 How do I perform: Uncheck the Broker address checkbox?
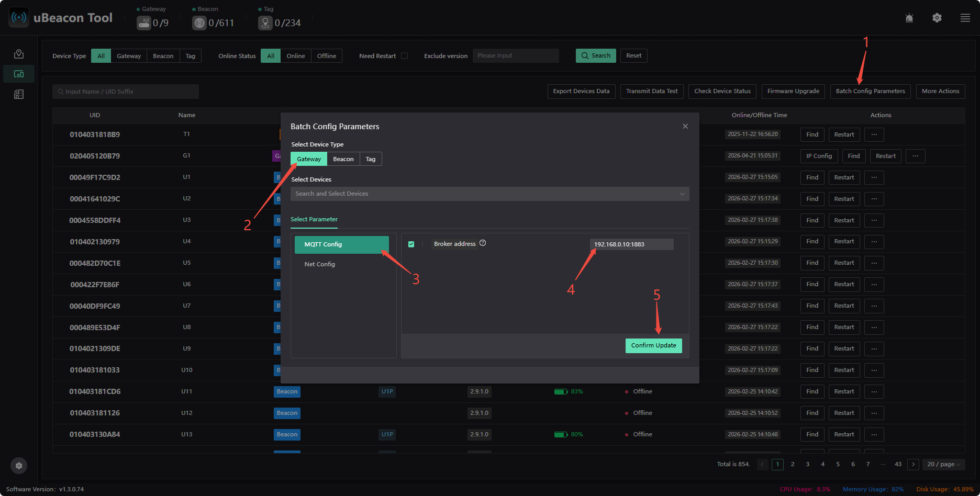tap(411, 244)
